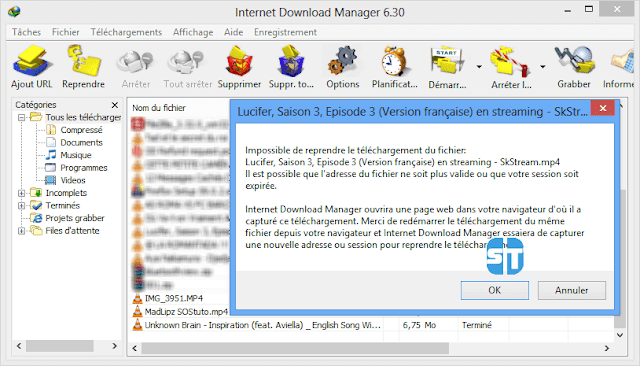Viewport: 640px width, 366px height.
Task: Select the Compressé category
Action: (81, 130)
